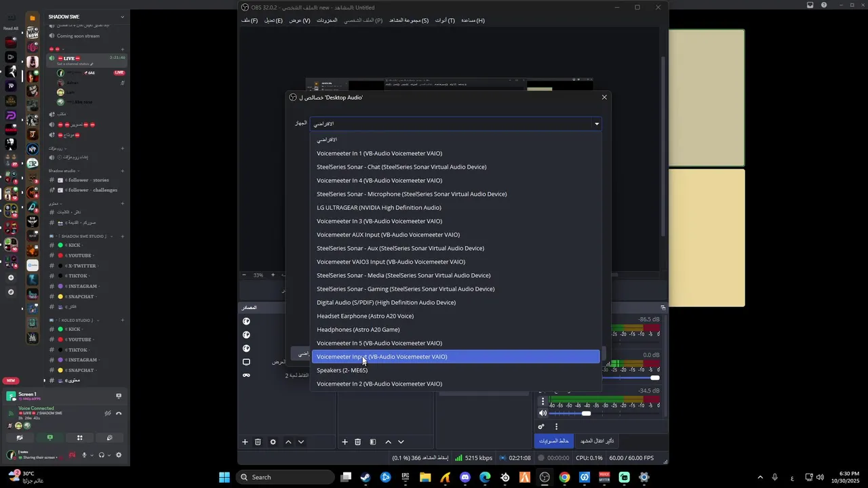Add a server in Discord sidebar
868x488 pixels.
pyautogui.click(x=10, y=278)
